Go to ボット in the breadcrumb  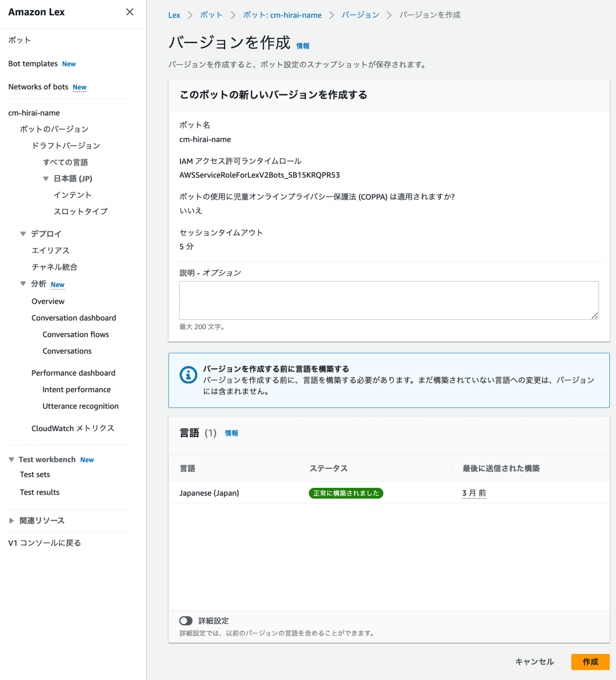[x=211, y=15]
